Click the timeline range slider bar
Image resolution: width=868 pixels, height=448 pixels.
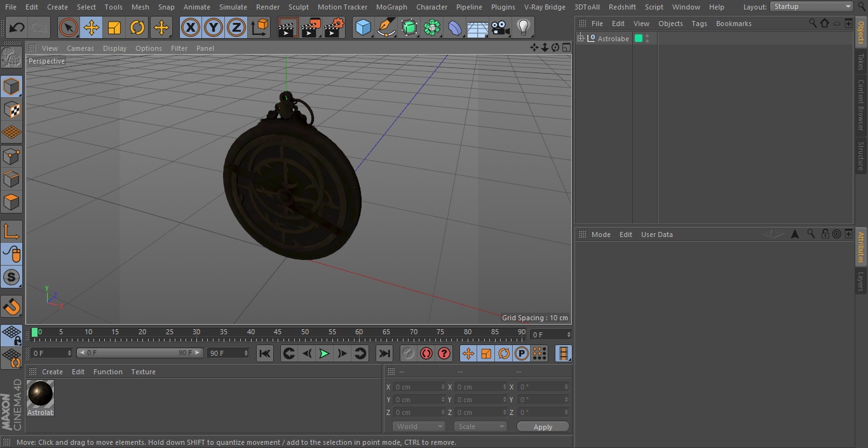140,353
